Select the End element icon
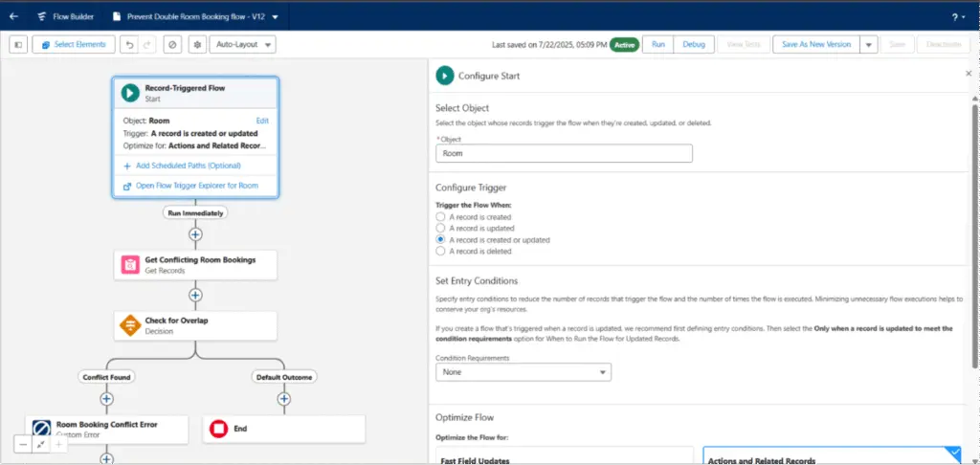980x465 pixels. pyautogui.click(x=218, y=429)
